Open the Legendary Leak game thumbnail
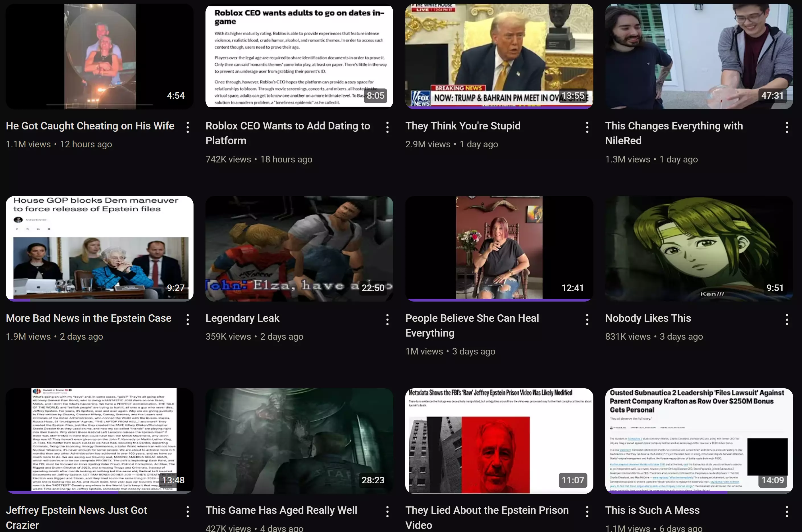This screenshot has height=532, width=802. pos(299,249)
